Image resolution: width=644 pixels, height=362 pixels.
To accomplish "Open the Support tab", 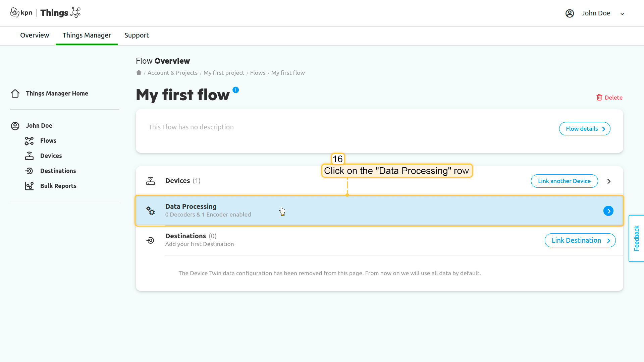I will pos(137,35).
